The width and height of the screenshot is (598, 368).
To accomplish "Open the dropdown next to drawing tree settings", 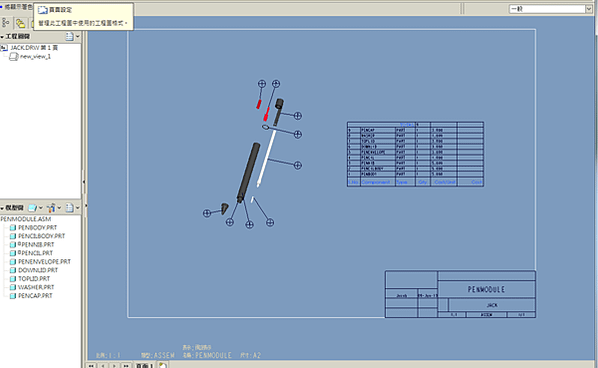I will (x=78, y=37).
